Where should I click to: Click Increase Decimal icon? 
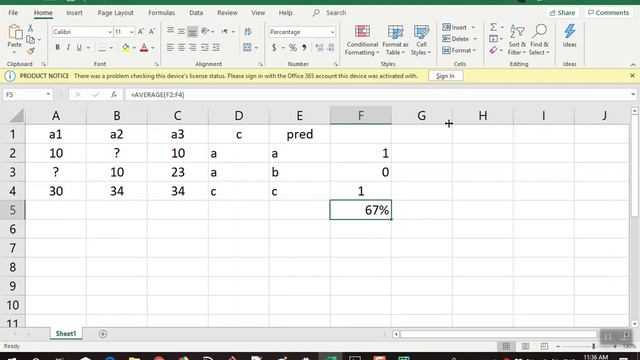tap(319, 48)
